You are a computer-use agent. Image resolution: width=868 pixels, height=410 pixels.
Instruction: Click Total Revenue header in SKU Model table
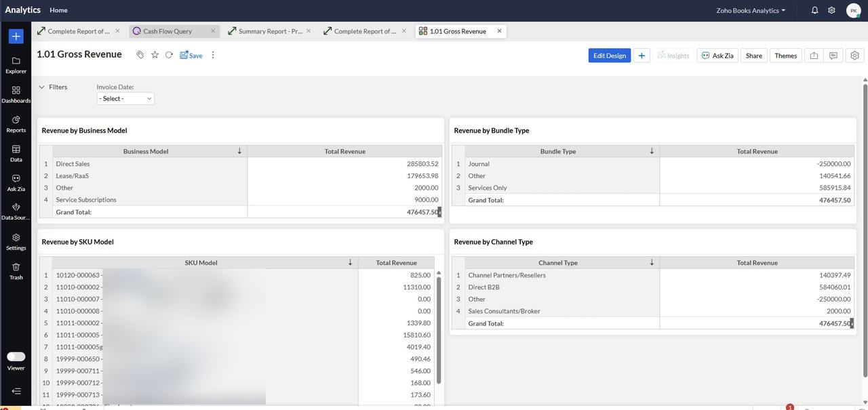(395, 262)
